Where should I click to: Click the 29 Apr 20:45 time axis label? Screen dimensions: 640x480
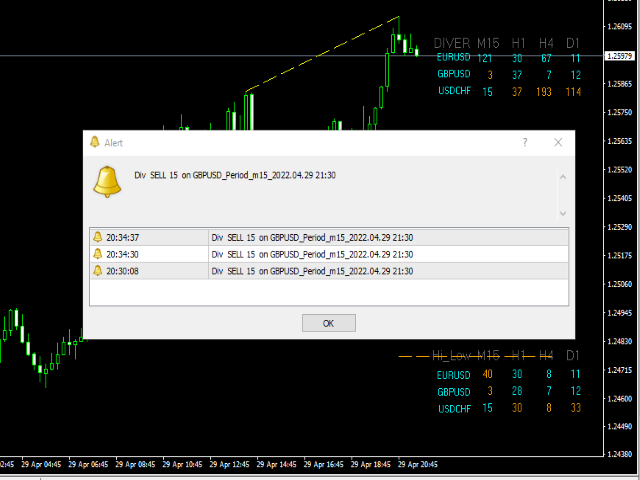pyautogui.click(x=418, y=464)
